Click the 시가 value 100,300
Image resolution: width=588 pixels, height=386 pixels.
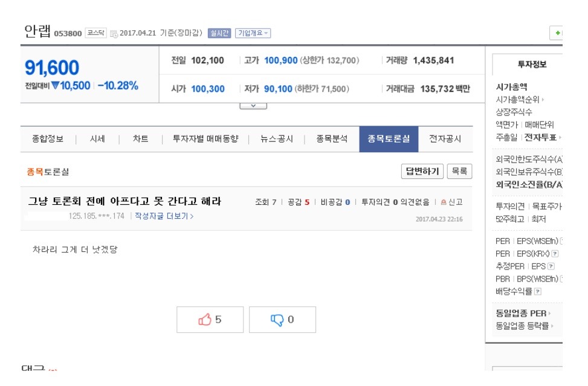[x=208, y=89]
